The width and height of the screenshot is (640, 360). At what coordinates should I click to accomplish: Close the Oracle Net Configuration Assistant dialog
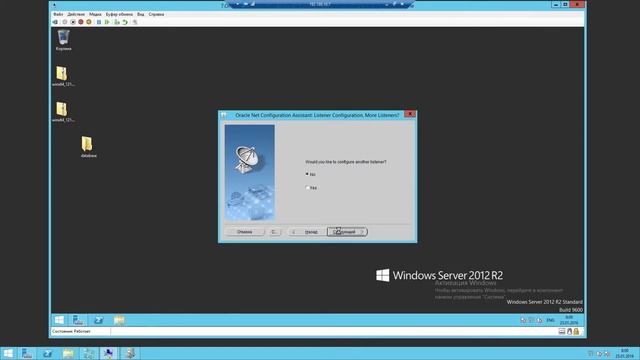[410, 114]
